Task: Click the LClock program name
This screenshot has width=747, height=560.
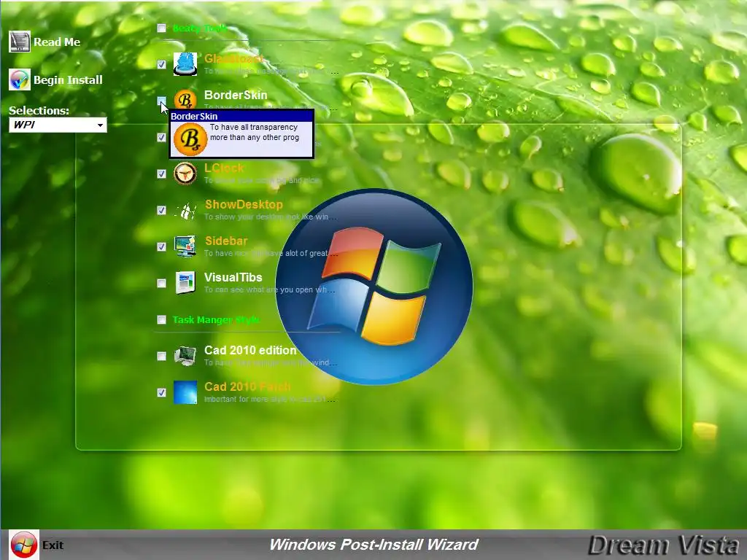Action: [x=224, y=168]
